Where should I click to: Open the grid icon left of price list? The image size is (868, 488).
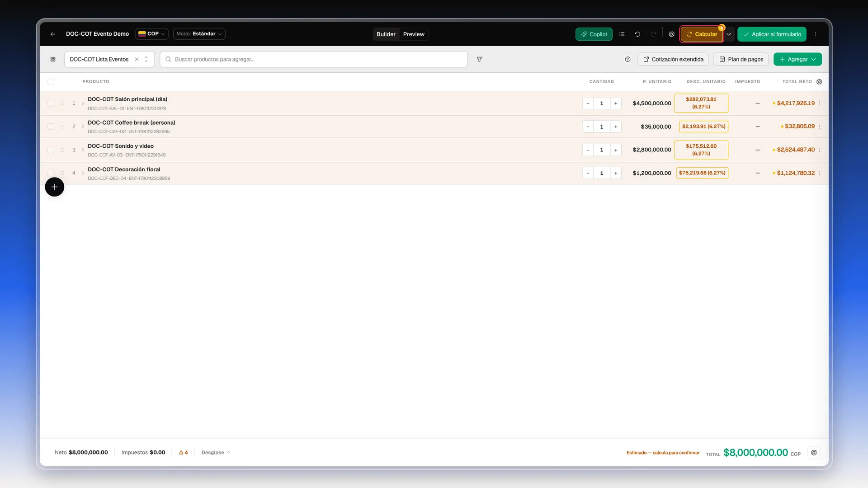point(53,59)
